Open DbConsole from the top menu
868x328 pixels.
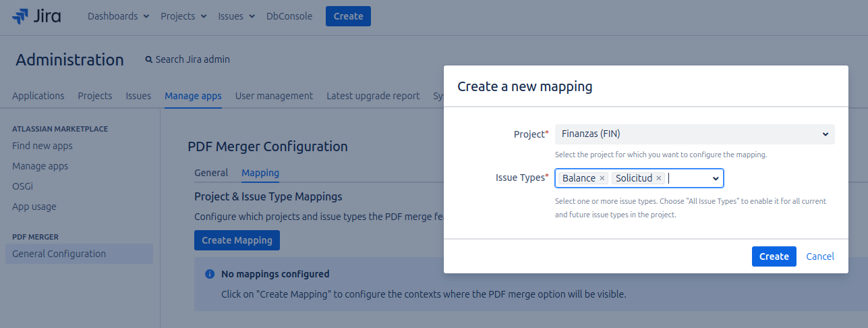(289, 16)
